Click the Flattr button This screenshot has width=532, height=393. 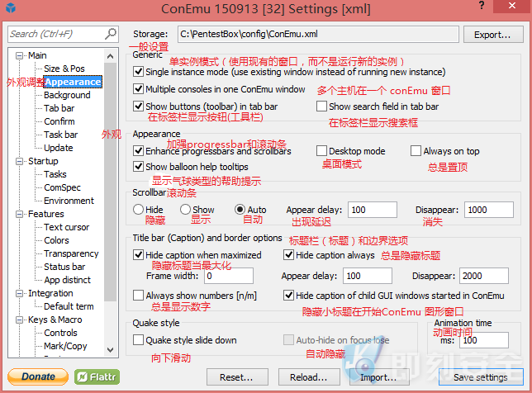click(x=97, y=376)
